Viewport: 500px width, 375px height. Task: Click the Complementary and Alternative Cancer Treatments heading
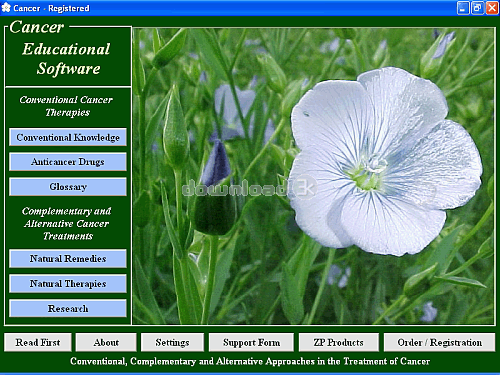(67, 223)
